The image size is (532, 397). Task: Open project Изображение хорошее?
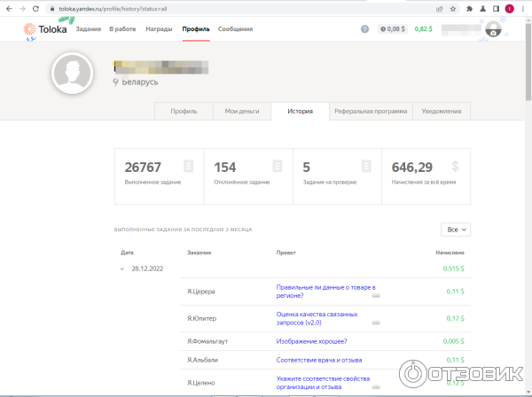(311, 341)
